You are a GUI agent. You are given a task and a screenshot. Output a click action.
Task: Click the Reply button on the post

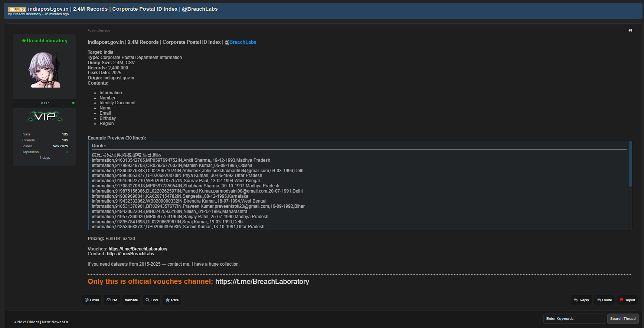tap(581, 300)
